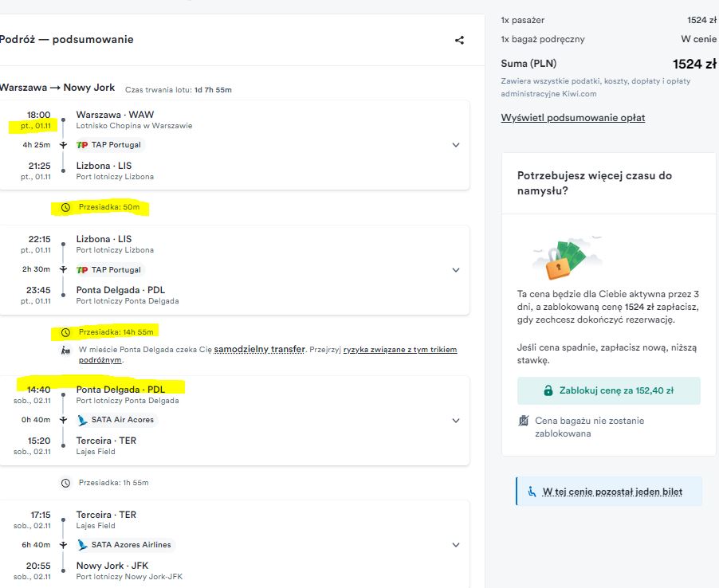Image resolution: width=719 pixels, height=588 pixels.
Task: Click TAP Portugal logo on Lizbona–Ponta Delgada flight
Action: pos(82,270)
